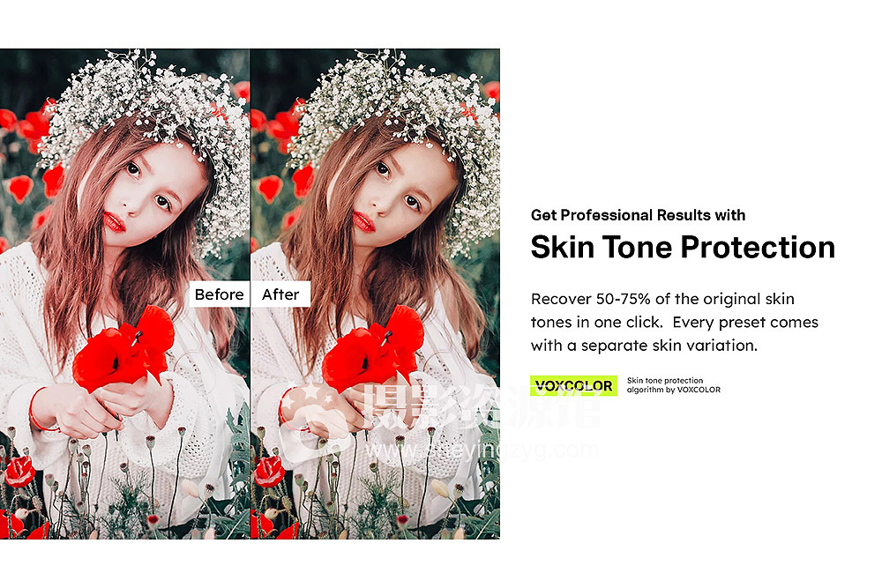Click the watermark camera logo icon
Image resolution: width=882 pixels, height=588 pixels.
[x=315, y=419]
